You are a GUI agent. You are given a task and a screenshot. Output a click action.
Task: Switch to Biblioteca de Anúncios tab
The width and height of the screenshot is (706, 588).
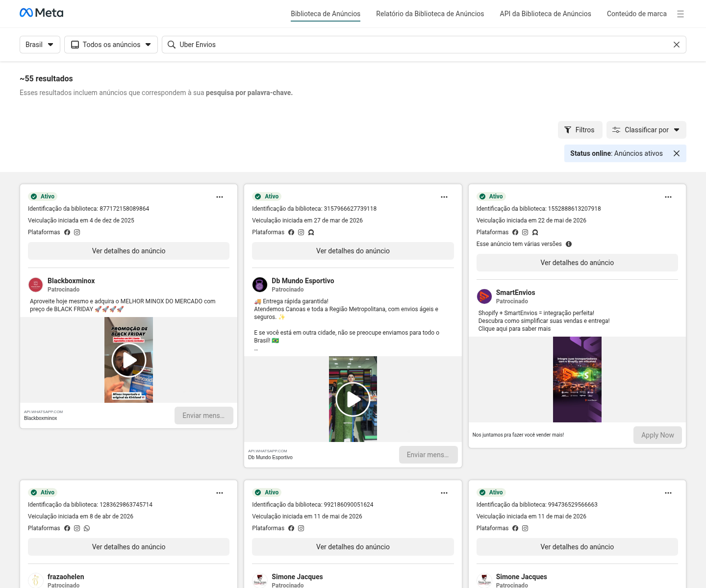(x=326, y=14)
